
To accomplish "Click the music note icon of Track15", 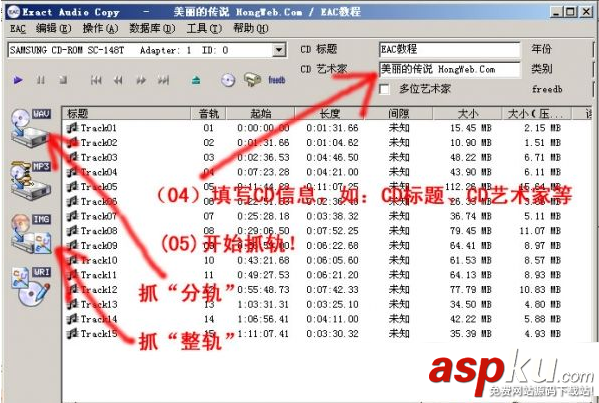I will (72, 333).
